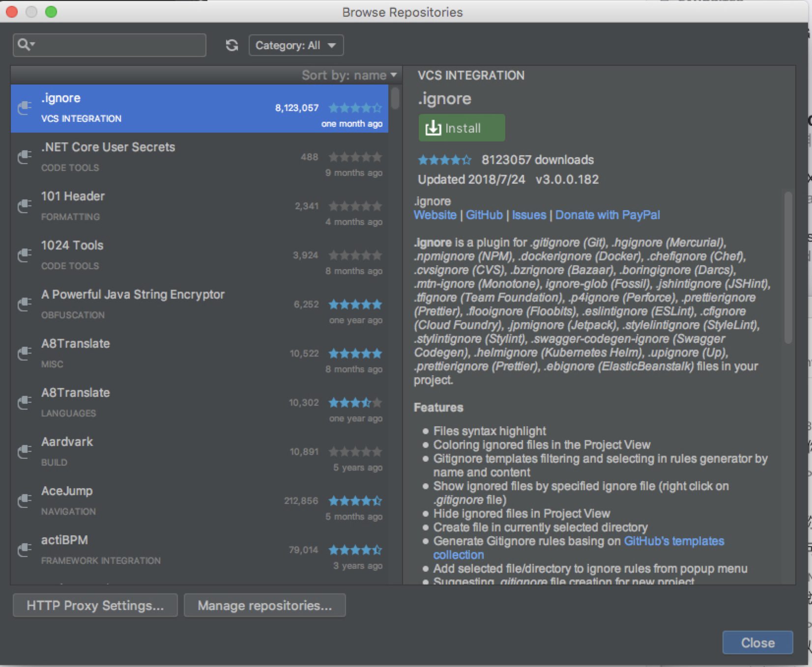Open the GitHub link for .ignore
Image resolution: width=812 pixels, height=667 pixels.
tap(484, 215)
